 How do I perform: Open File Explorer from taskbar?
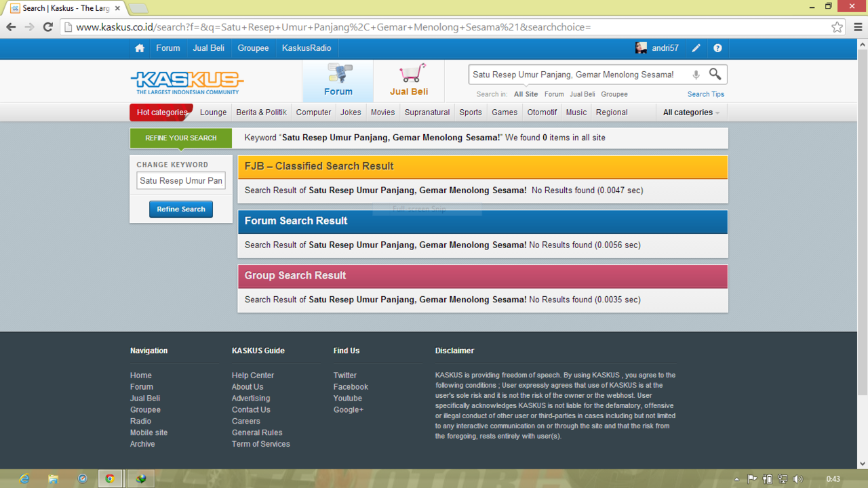pyautogui.click(x=53, y=479)
